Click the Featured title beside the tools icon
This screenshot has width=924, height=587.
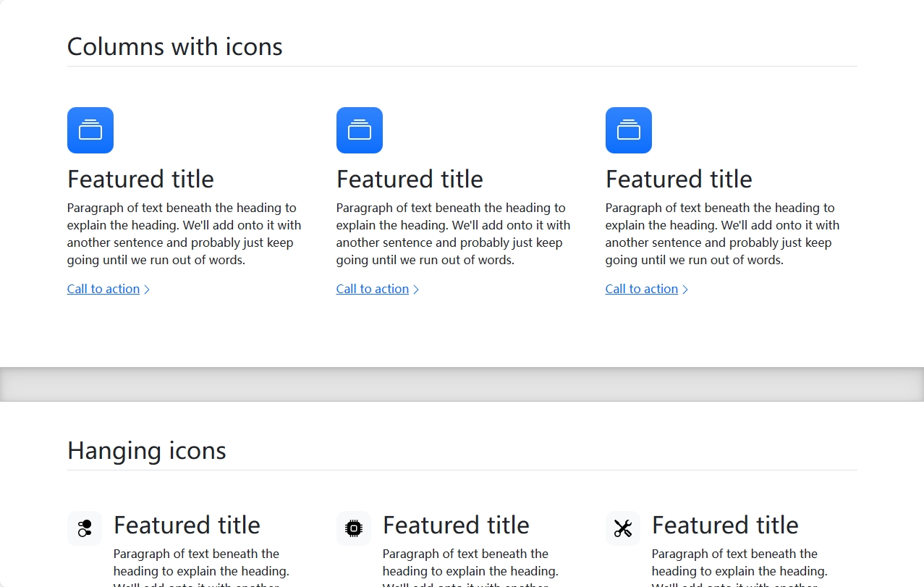click(725, 525)
